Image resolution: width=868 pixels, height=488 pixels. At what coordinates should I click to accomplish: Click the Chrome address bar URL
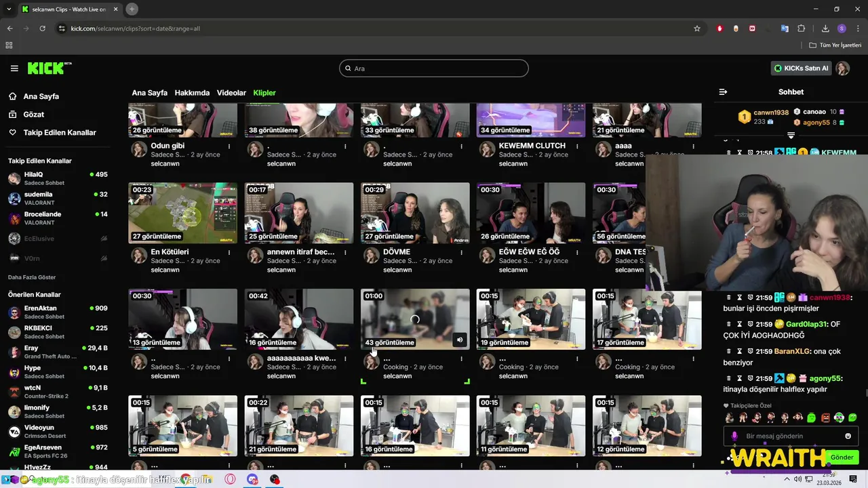click(136, 28)
